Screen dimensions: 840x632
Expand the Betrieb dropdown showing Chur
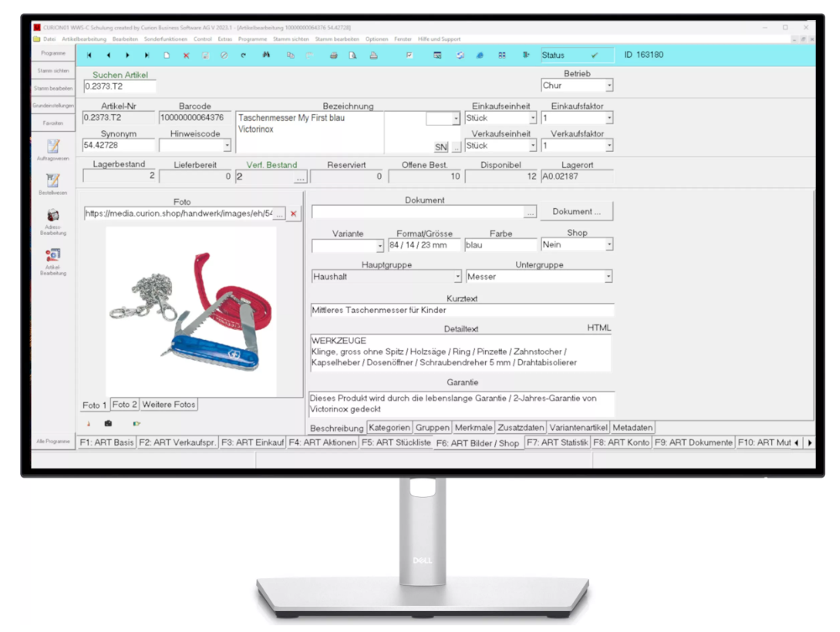pyautogui.click(x=609, y=86)
